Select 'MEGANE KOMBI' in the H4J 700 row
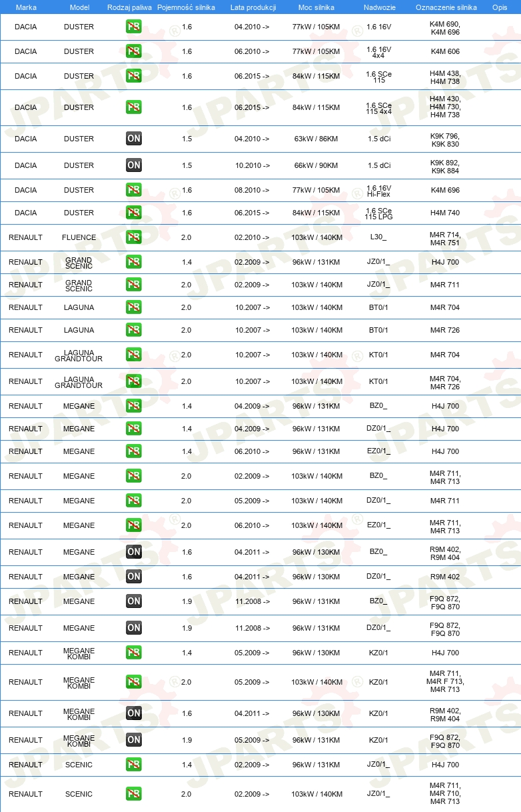The width and height of the screenshot is (521, 812). point(79,653)
